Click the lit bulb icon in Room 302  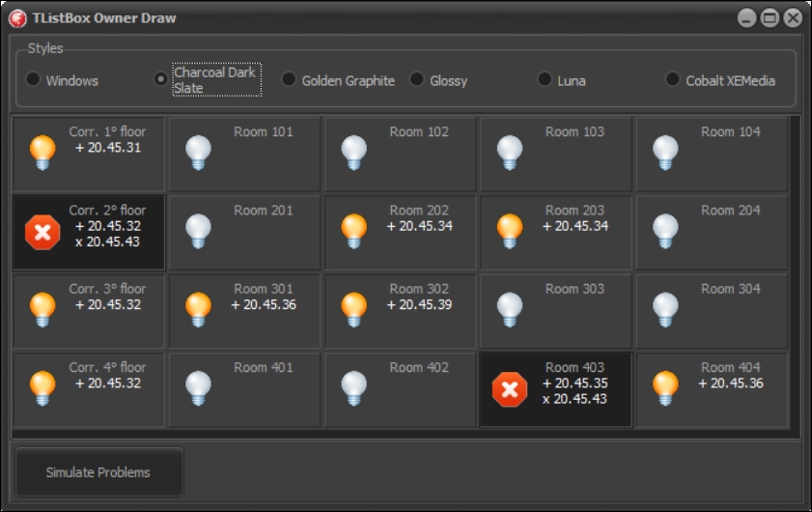coord(354,309)
